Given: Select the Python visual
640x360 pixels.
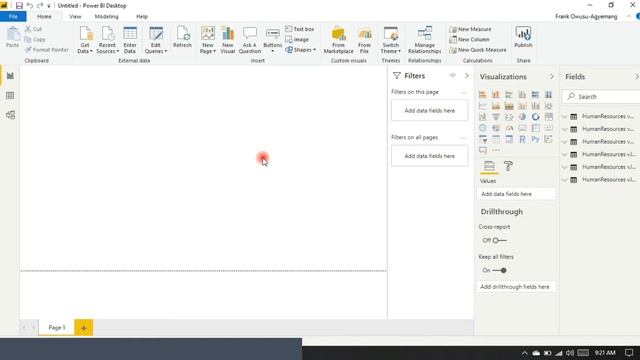Looking at the screenshot, I should 536,139.
